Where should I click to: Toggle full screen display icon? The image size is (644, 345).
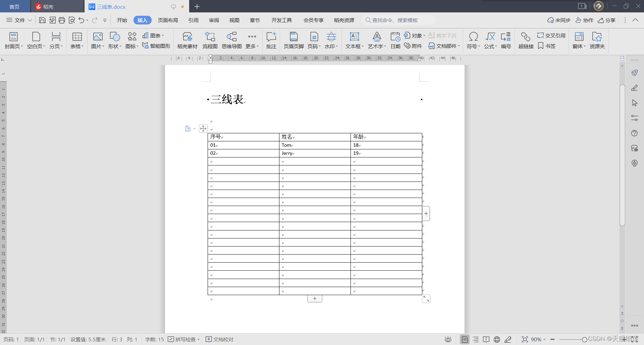[525, 339]
